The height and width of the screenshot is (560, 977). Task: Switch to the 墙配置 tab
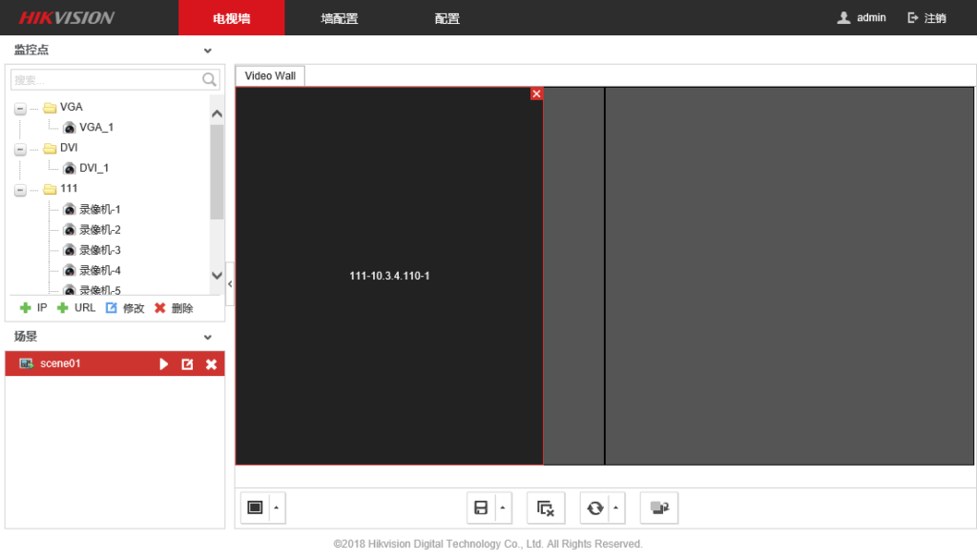(x=340, y=18)
